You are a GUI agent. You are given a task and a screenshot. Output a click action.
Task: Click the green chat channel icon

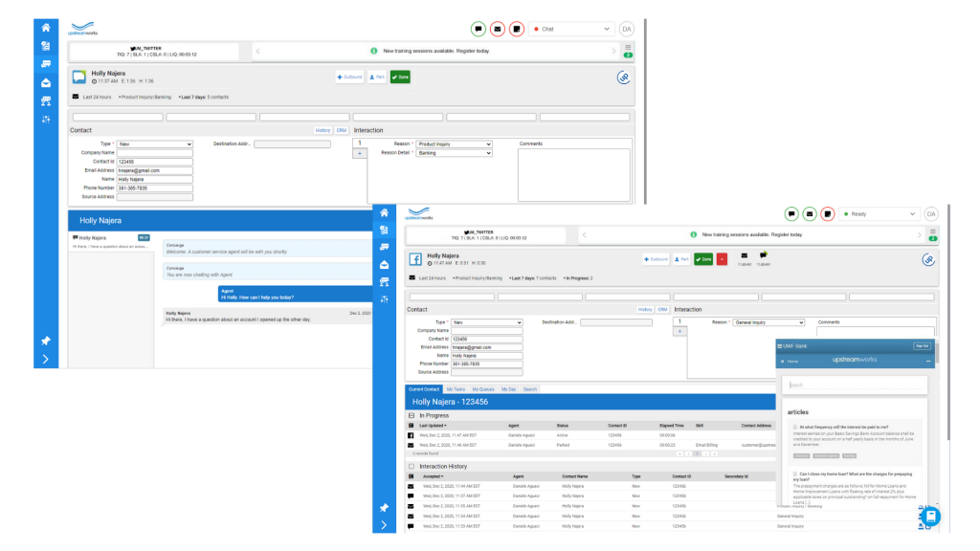click(x=478, y=29)
